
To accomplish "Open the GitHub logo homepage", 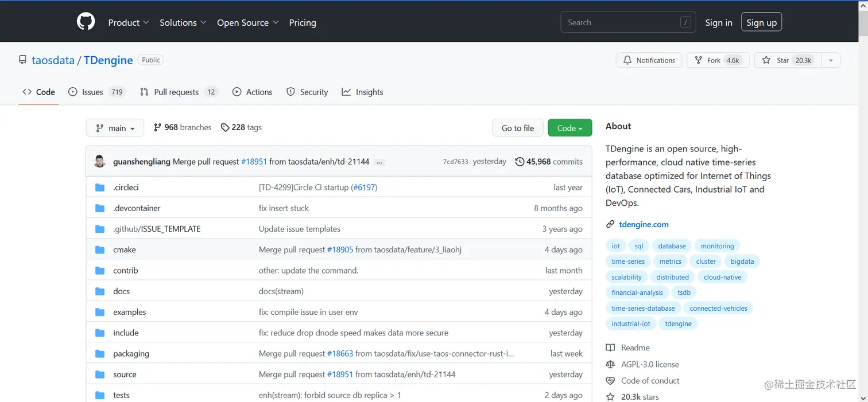I will 86,22.
